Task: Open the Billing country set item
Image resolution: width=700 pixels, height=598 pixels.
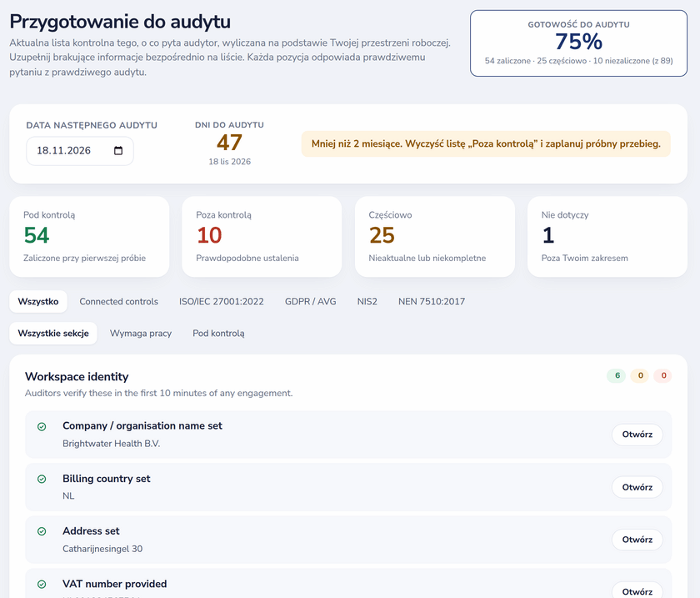Action: click(x=637, y=487)
